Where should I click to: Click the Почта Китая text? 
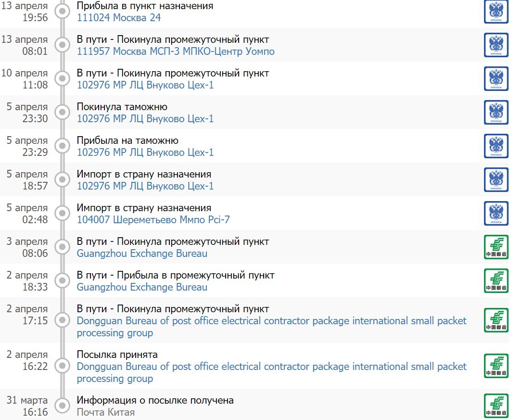(x=105, y=412)
